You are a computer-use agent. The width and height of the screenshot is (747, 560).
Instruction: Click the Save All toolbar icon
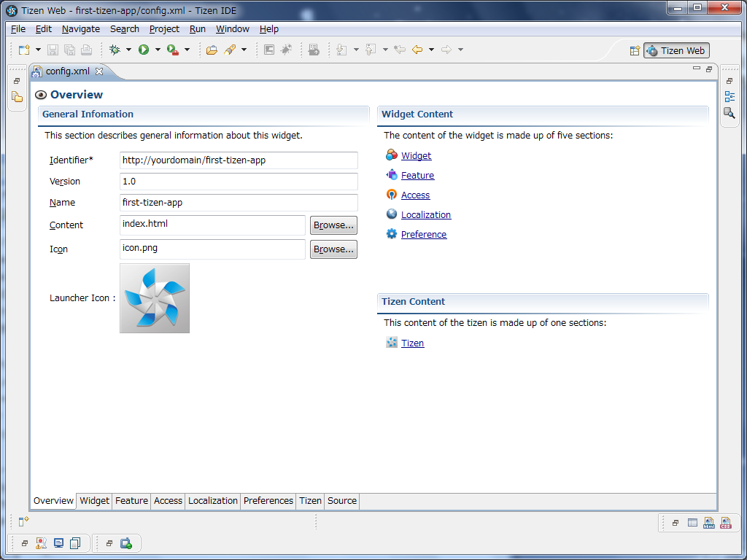69,50
